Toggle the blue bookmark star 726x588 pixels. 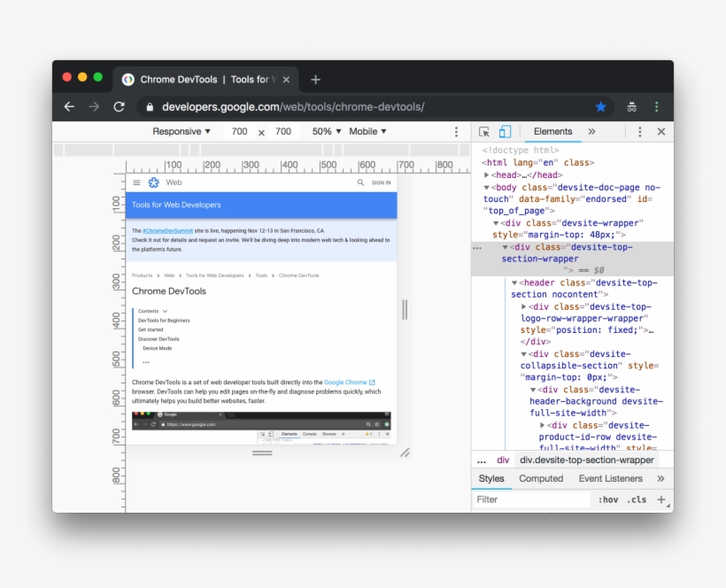click(x=600, y=107)
